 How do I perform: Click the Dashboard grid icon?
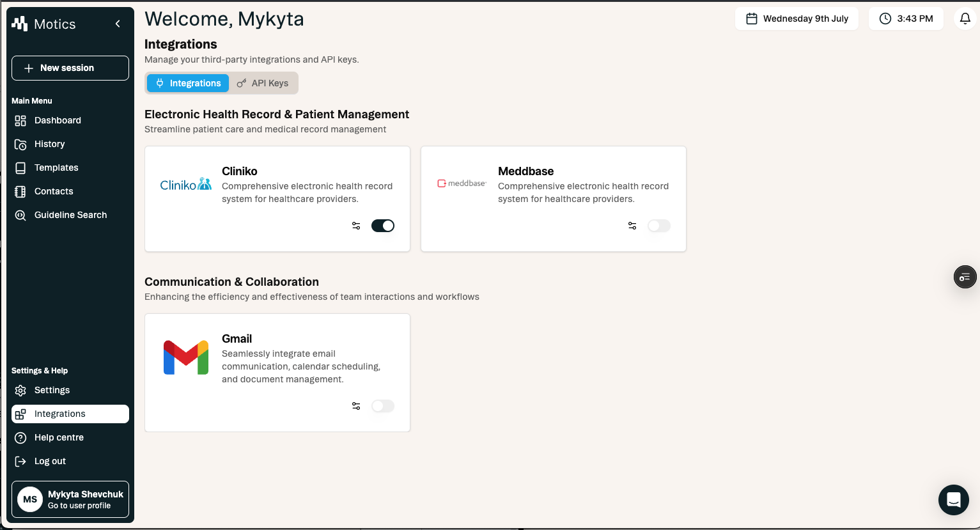(20, 120)
